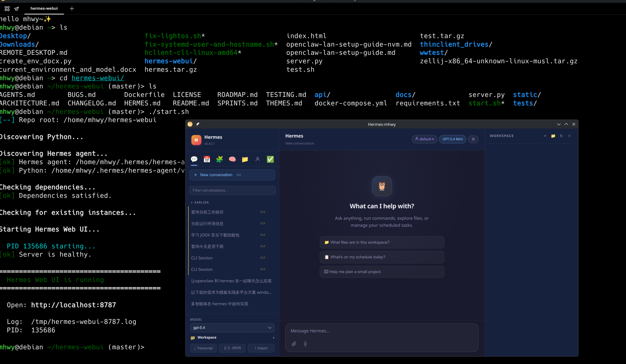Close the Workspace panel with X

tap(569, 136)
